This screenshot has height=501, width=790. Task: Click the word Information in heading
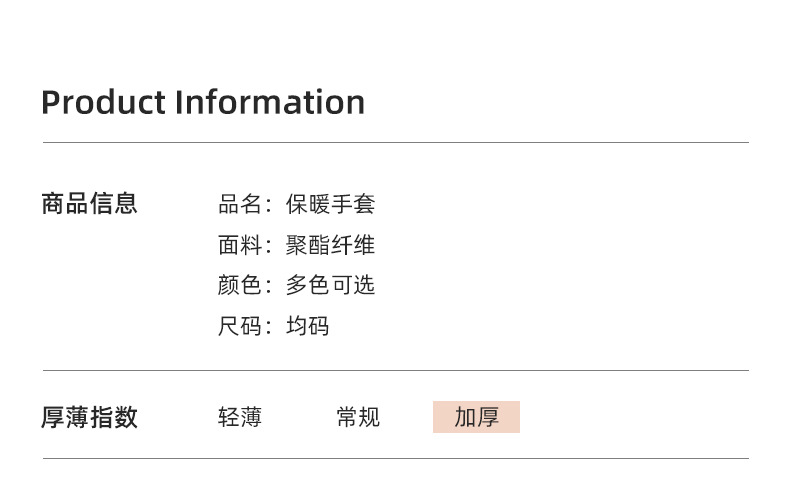tap(270, 102)
